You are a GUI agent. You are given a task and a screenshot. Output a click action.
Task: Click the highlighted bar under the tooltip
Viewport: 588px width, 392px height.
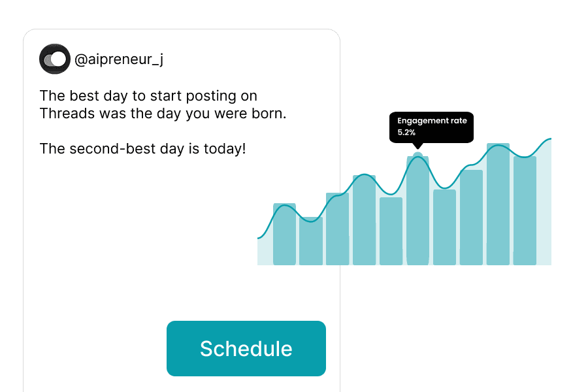pyautogui.click(x=418, y=209)
